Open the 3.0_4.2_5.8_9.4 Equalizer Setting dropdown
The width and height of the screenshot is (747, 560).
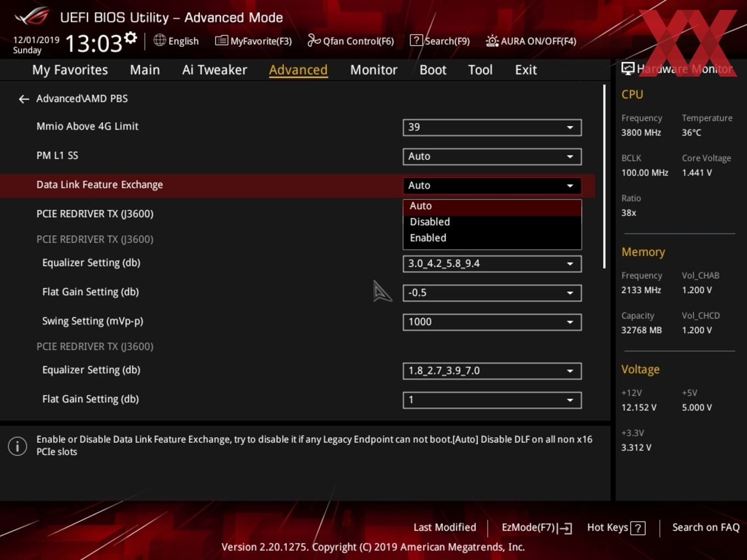coord(492,264)
